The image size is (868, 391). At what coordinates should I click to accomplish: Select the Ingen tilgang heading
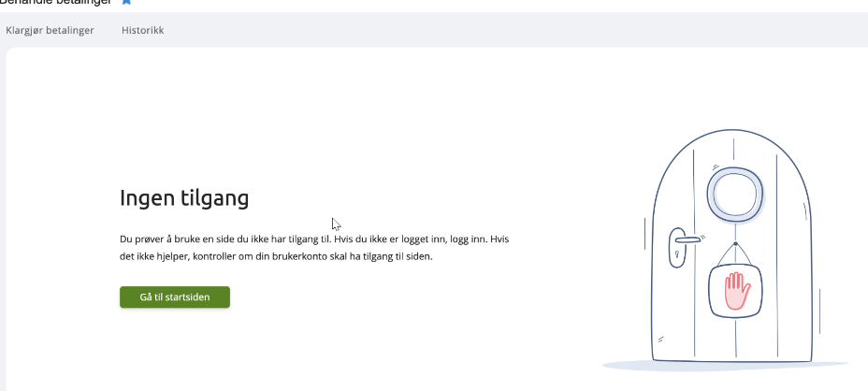pyautogui.click(x=184, y=198)
